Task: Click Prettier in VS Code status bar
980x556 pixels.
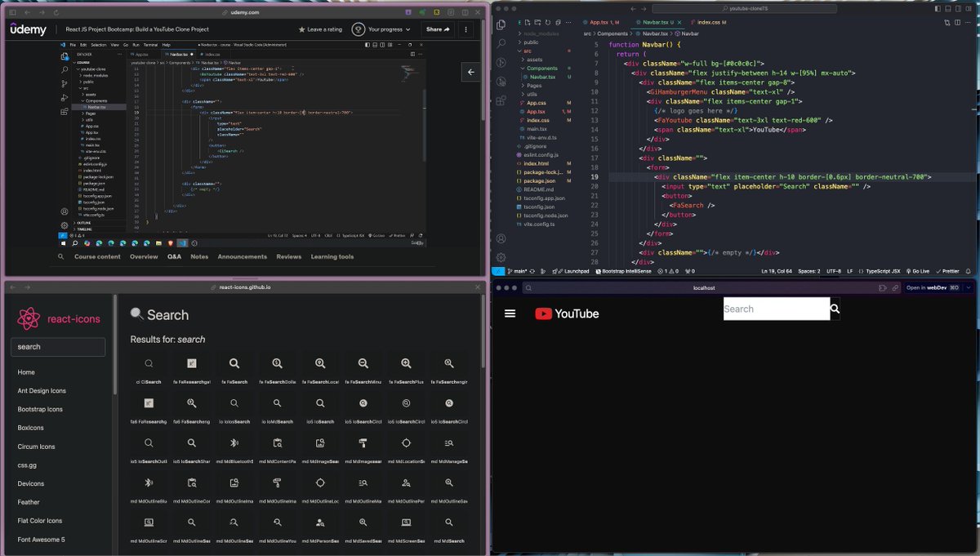Action: click(946, 271)
